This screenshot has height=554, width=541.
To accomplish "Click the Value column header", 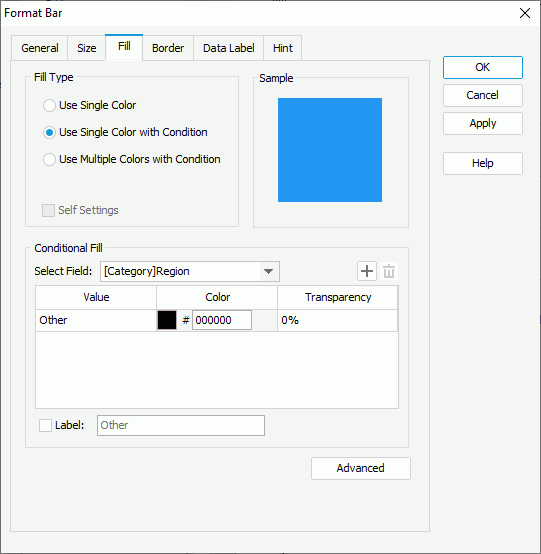I will [x=96, y=297].
